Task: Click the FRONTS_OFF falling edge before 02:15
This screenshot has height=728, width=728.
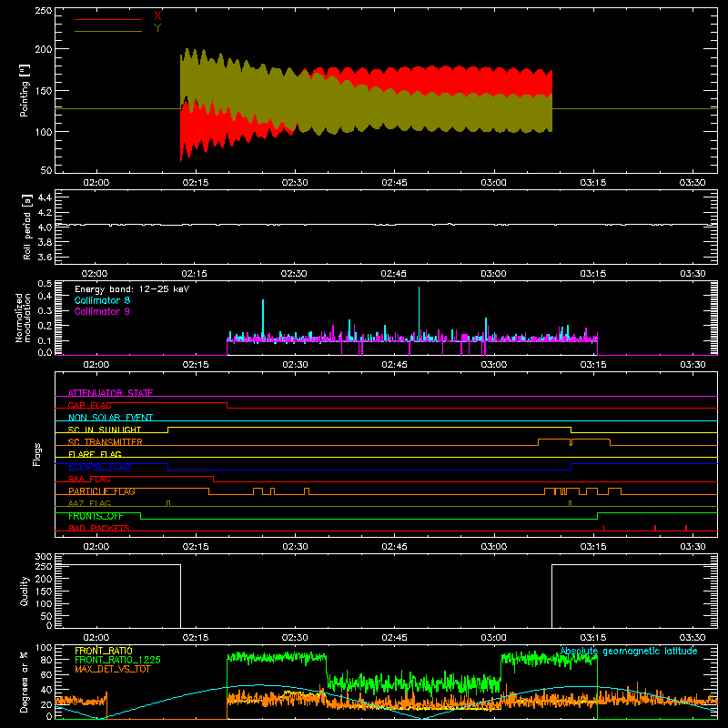Action: click(141, 516)
